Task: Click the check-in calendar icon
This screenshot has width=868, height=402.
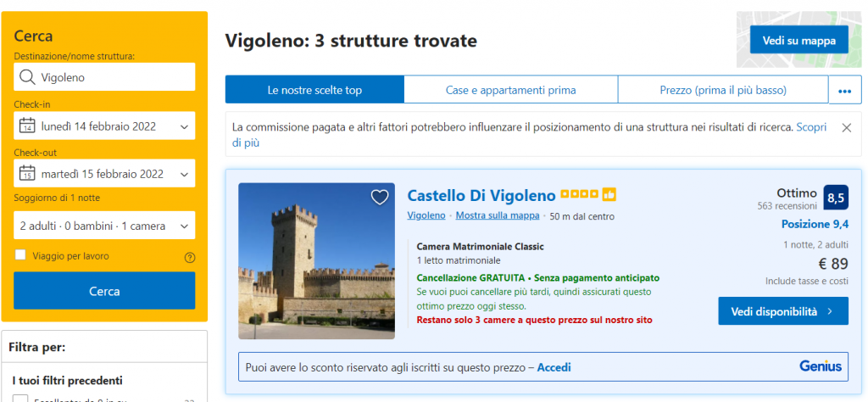Action: coord(26,126)
